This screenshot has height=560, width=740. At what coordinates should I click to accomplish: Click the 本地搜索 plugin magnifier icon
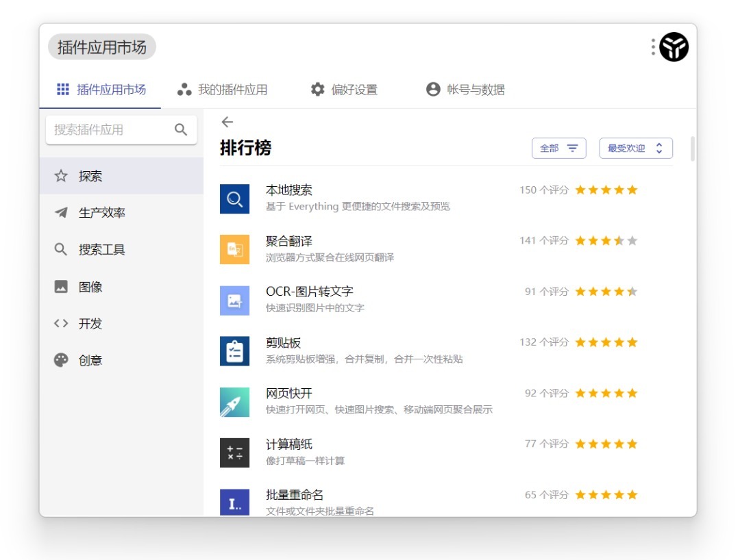[234, 199]
